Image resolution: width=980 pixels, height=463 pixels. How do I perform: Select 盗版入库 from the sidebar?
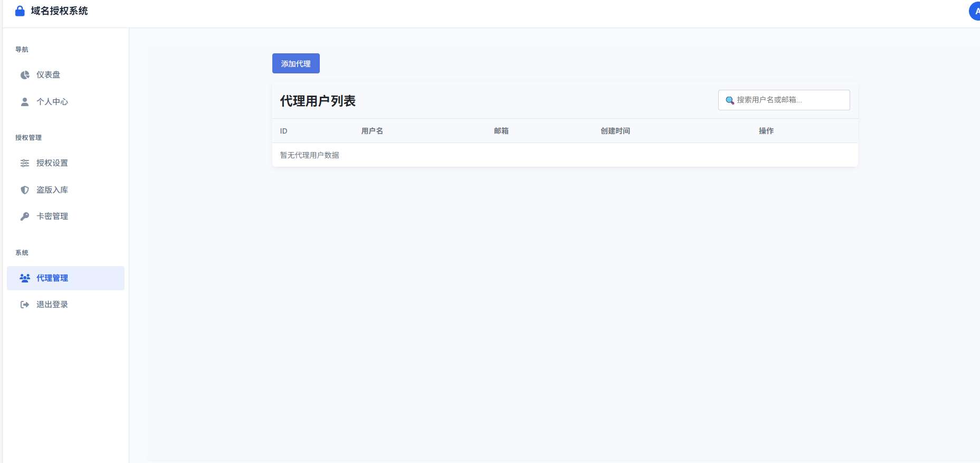(x=52, y=190)
